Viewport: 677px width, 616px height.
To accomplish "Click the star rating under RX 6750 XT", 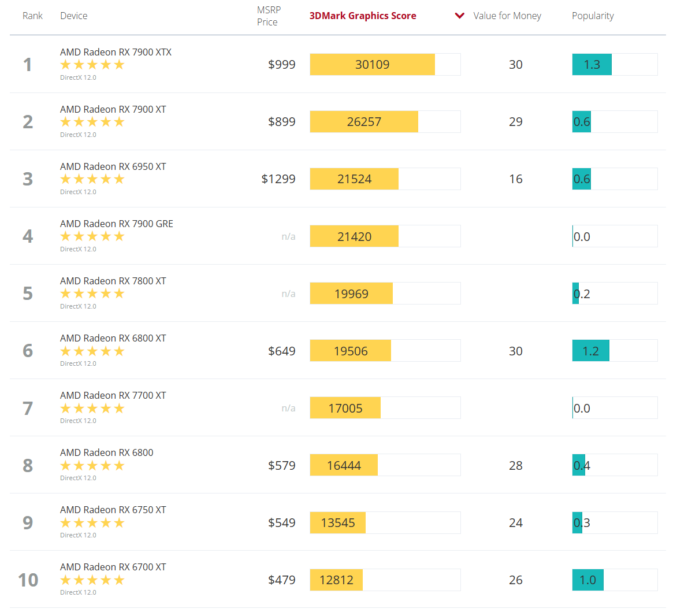I will [92, 523].
